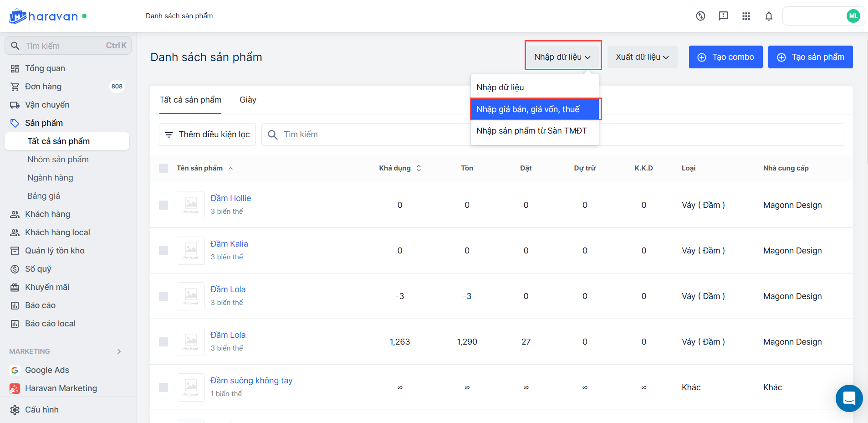Choose Nhập sản phẩm từ Sàn TMĐT

tap(531, 131)
